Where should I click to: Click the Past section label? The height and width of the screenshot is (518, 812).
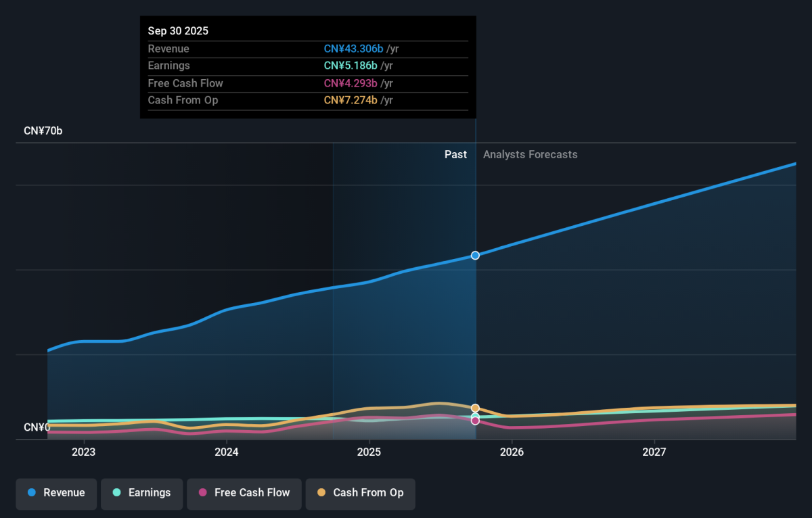455,154
